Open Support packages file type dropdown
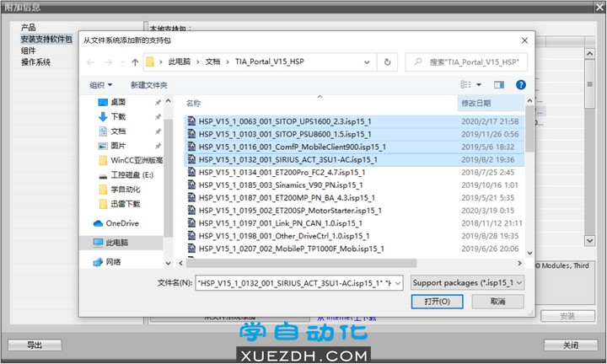Screen dimensions: 607x364 pos(467,283)
